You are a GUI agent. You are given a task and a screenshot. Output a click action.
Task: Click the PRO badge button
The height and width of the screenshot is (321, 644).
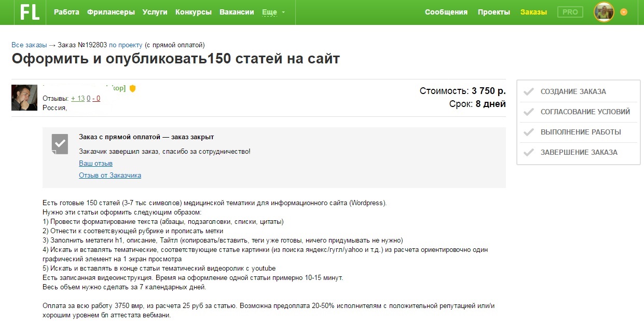pos(570,12)
